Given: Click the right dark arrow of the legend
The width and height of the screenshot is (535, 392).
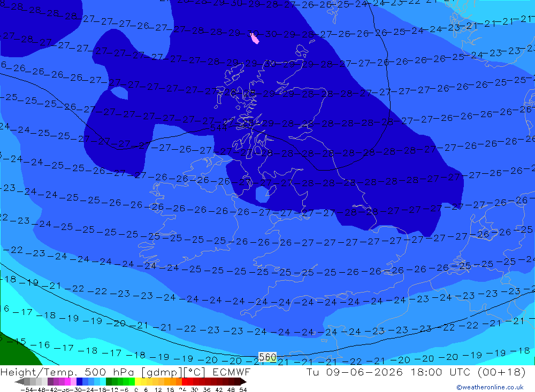Looking at the screenshot, I should 243,382.
